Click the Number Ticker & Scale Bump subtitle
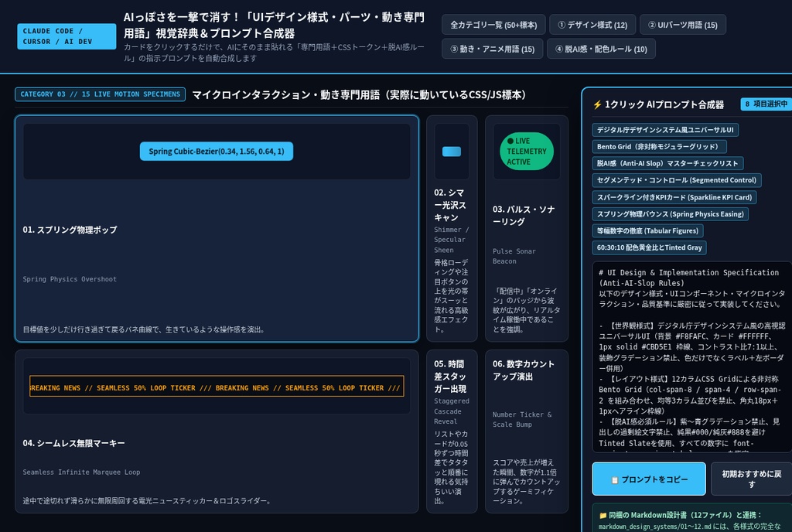This screenshot has width=792, height=532. pos(522,419)
